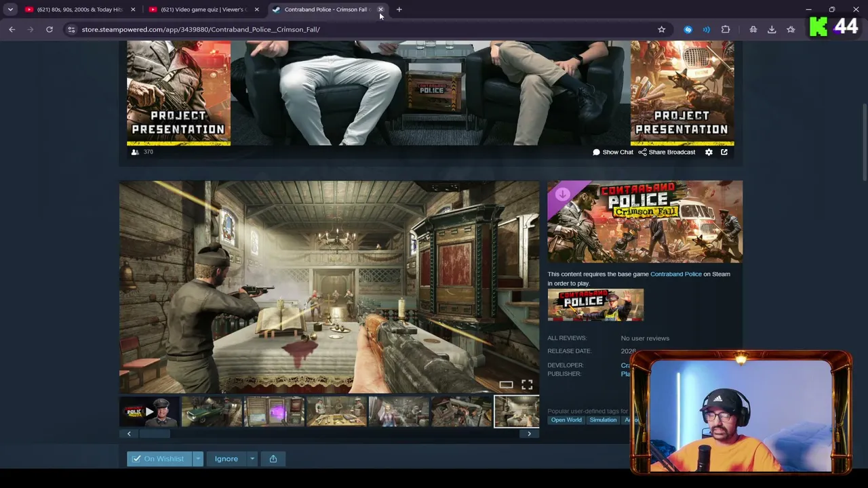The height and width of the screenshot is (488, 868).
Task: Open a new browser tab
Action: click(x=399, y=9)
